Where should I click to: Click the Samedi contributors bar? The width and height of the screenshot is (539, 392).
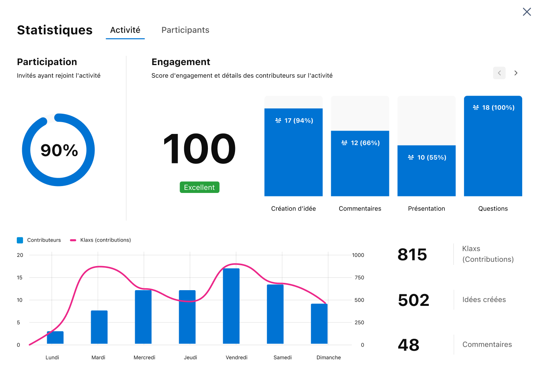[275, 314]
